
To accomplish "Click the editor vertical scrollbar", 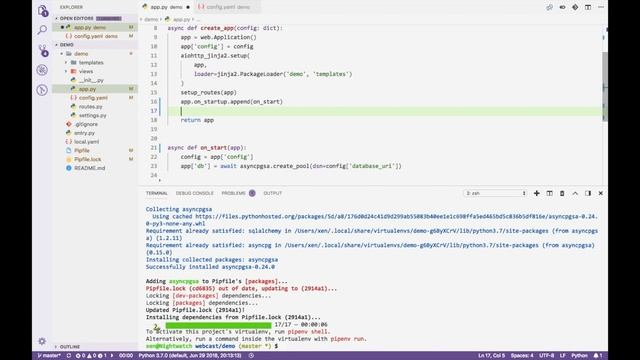I will [x=604, y=87].
